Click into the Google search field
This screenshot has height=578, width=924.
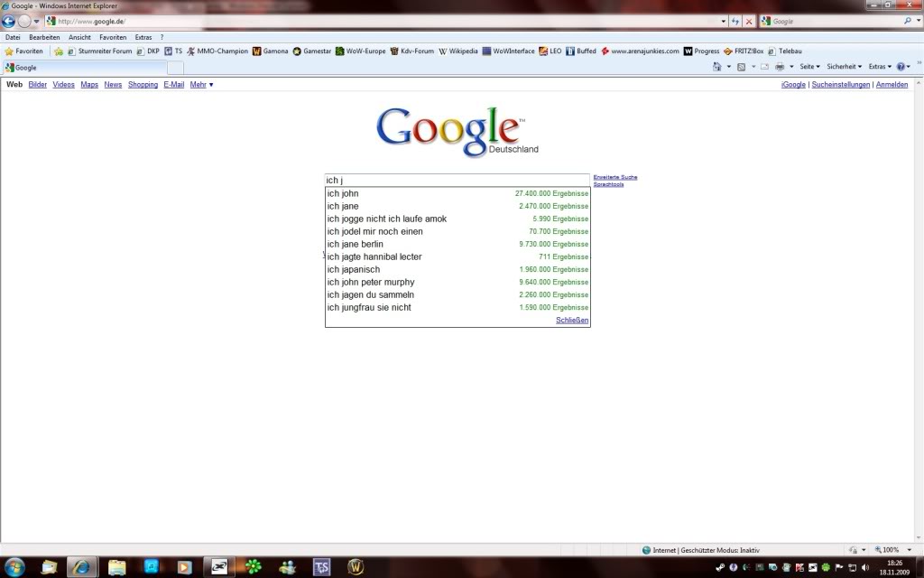point(457,180)
